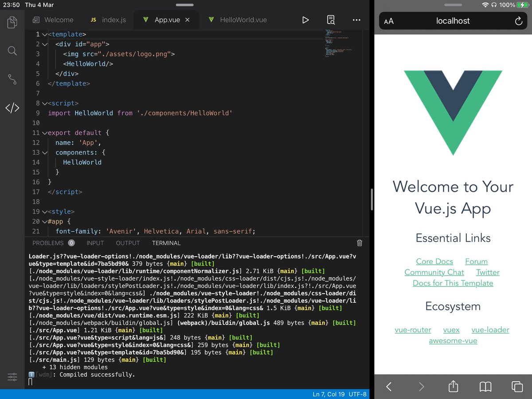
Task: Collapse export default block on line 11
Action: 44,133
